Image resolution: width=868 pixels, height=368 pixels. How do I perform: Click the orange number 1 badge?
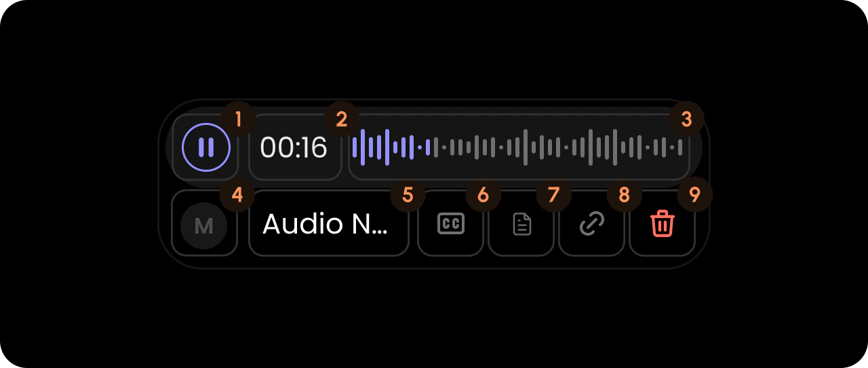tap(238, 119)
